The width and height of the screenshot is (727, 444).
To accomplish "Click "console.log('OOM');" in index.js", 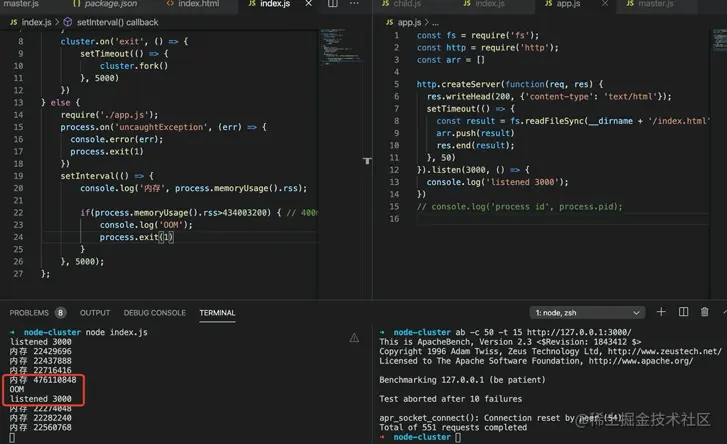I will [x=146, y=225].
